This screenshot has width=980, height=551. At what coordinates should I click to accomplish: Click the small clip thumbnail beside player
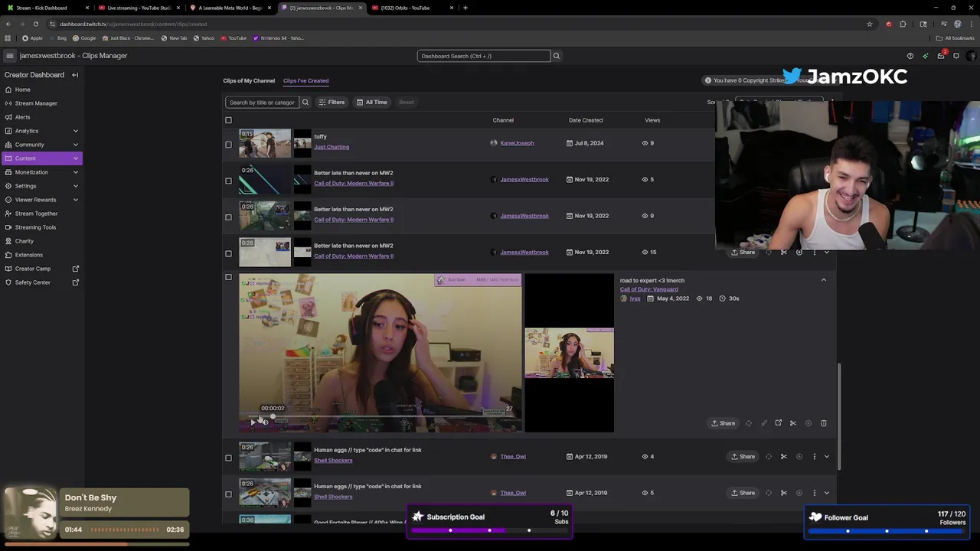tap(569, 353)
